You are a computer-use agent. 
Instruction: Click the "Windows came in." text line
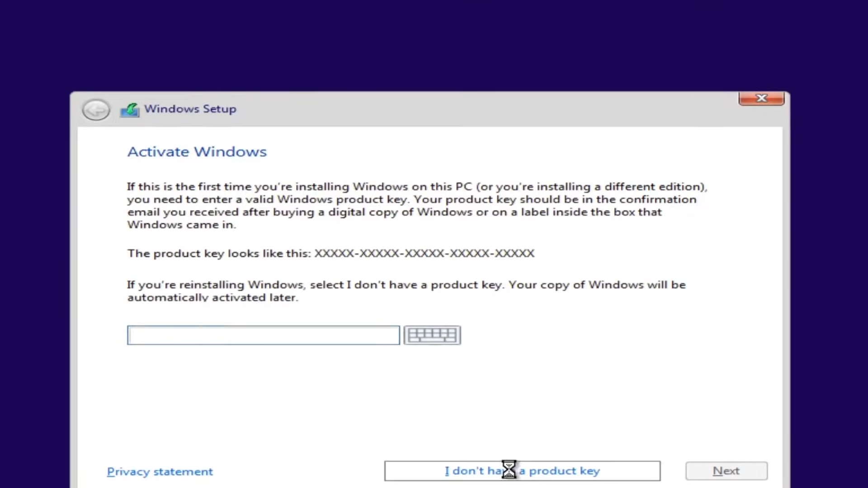[x=181, y=225]
